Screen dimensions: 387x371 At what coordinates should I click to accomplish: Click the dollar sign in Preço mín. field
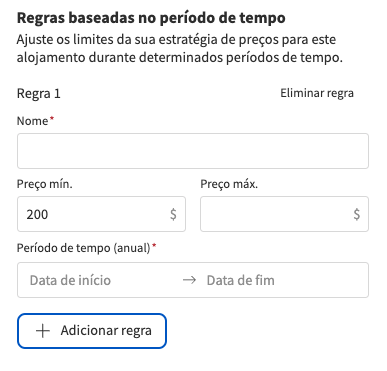tap(173, 214)
